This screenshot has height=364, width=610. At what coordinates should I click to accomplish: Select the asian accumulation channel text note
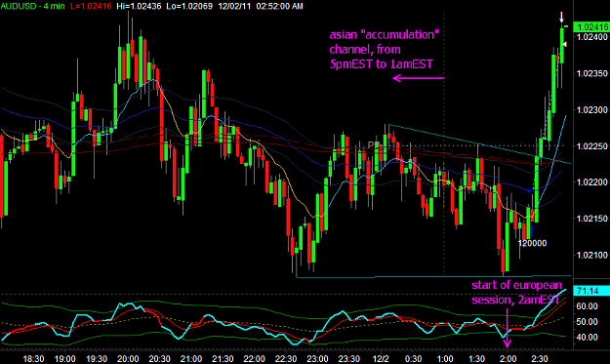[x=384, y=50]
